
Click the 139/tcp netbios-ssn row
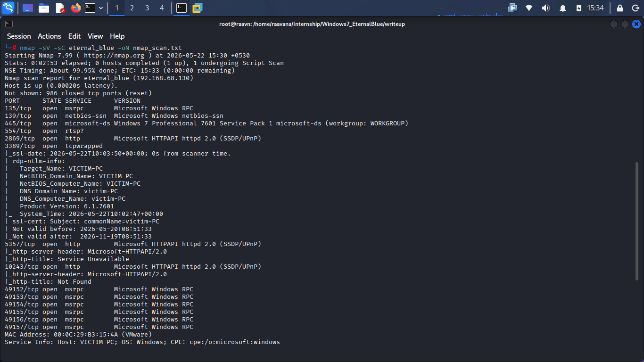(114, 116)
